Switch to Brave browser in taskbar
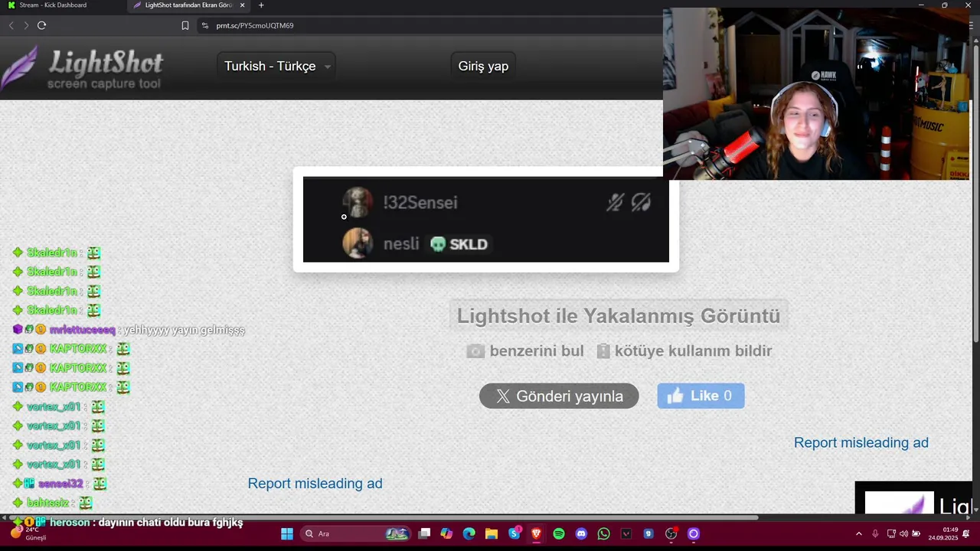 [x=536, y=533]
